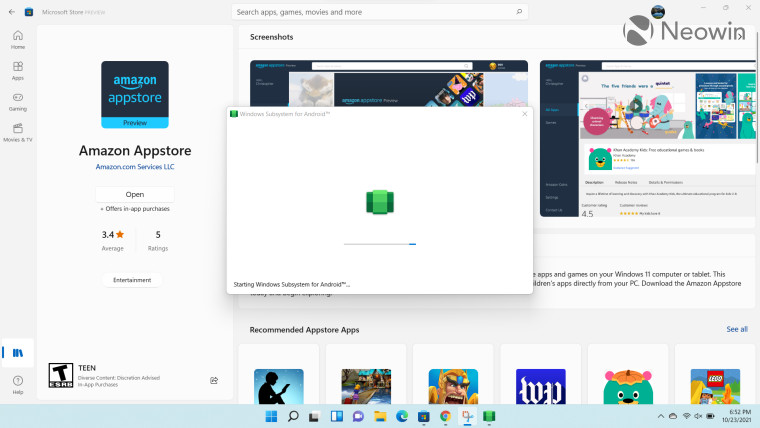Screen dimensions: 760x428
Task: Click the battery tray icon
Action: coord(711,416)
